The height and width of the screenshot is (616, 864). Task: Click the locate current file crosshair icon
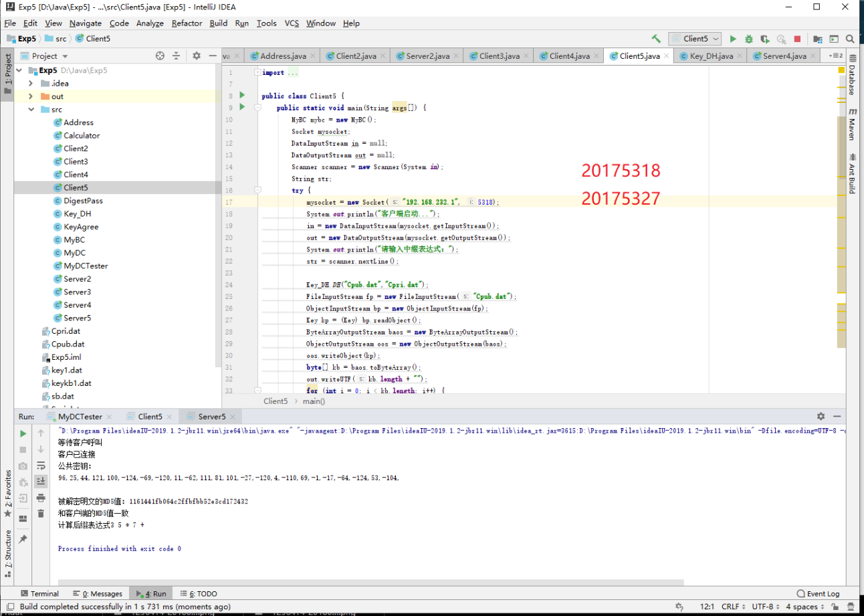tap(160, 56)
